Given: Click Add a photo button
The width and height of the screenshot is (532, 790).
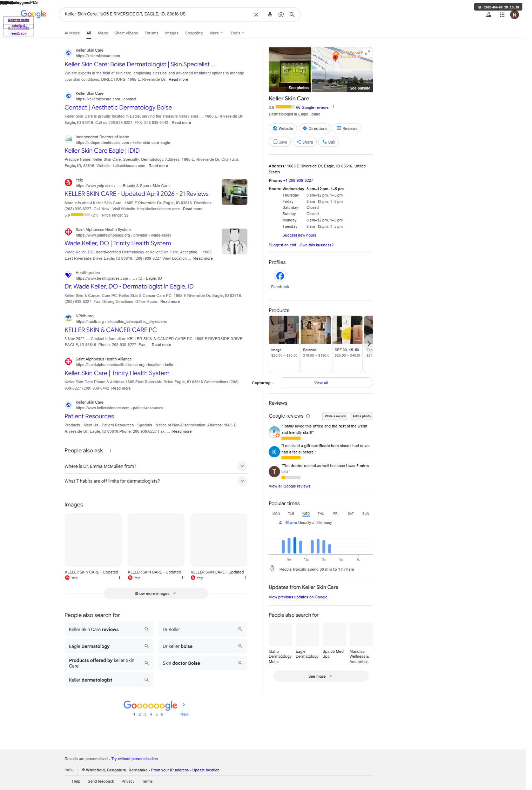Looking at the screenshot, I should pos(362,416).
